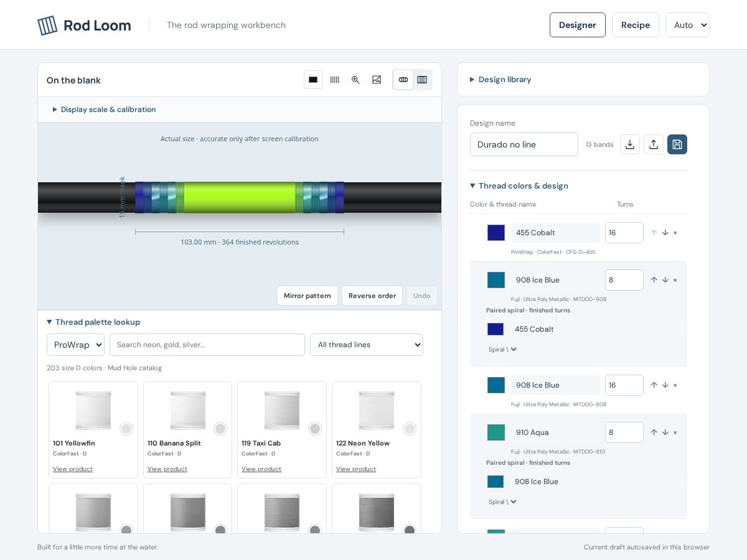Click the Design name input field
The image size is (747, 560).
pos(524,144)
